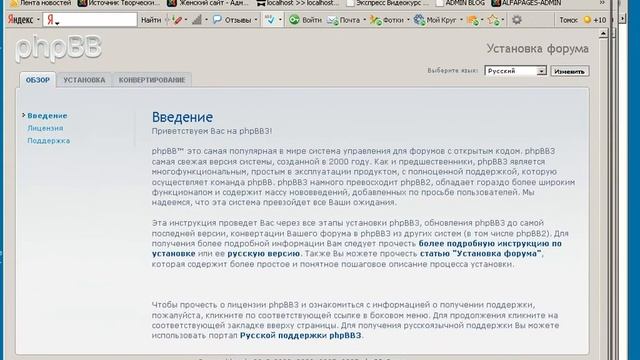Switch to the КОНВЕРТИРОВАНИЕ tab
The image size is (640, 360).
(152, 80)
